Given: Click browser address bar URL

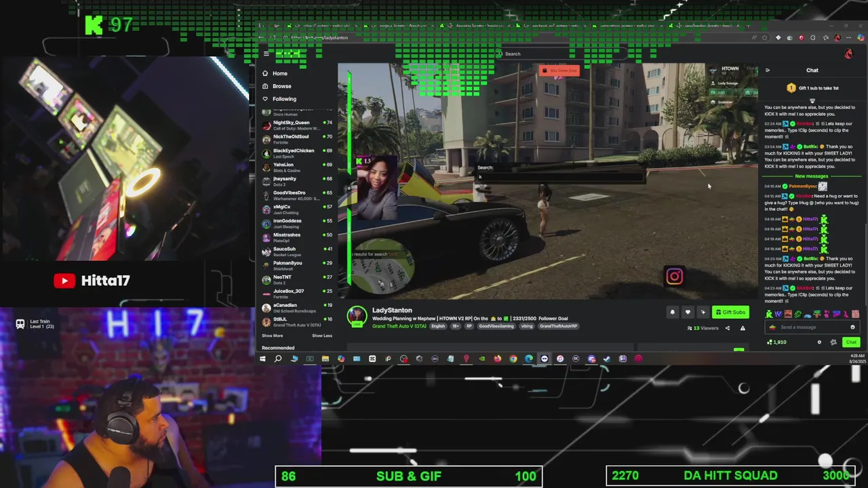Looking at the screenshot, I should pos(319,38).
